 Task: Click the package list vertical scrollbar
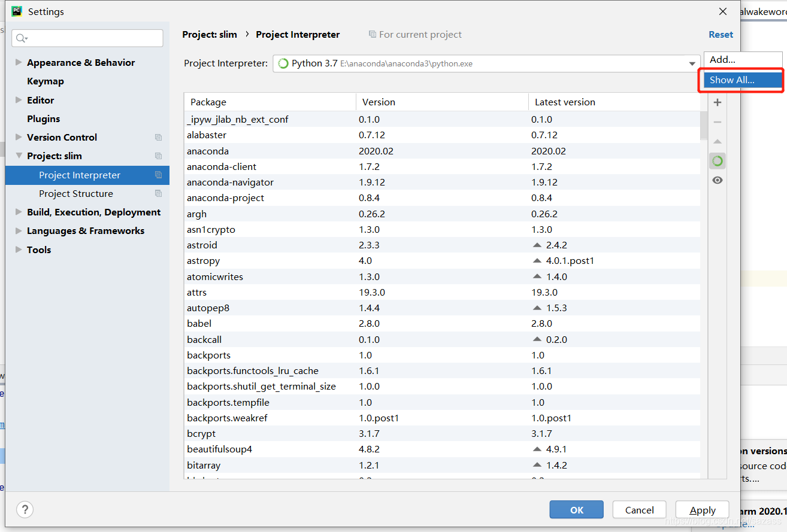(x=704, y=124)
